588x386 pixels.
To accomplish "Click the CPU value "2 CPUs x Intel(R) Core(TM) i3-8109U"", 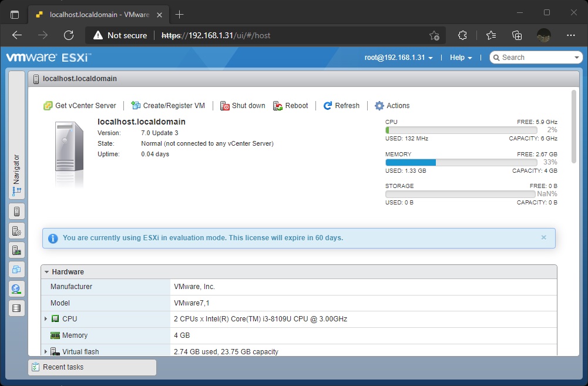I will coord(261,319).
